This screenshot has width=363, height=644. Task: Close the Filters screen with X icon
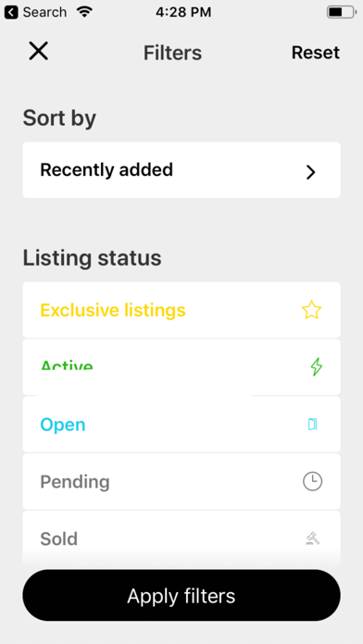click(x=39, y=51)
